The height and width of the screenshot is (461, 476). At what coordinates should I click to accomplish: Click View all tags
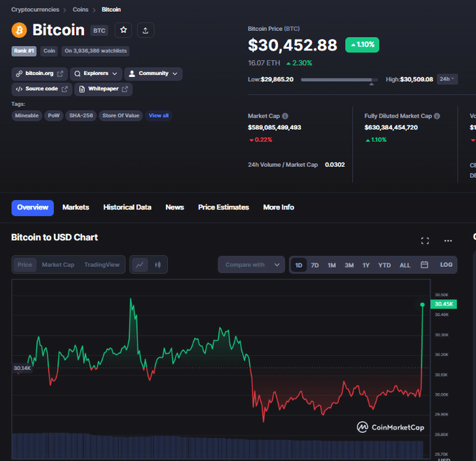[158, 116]
